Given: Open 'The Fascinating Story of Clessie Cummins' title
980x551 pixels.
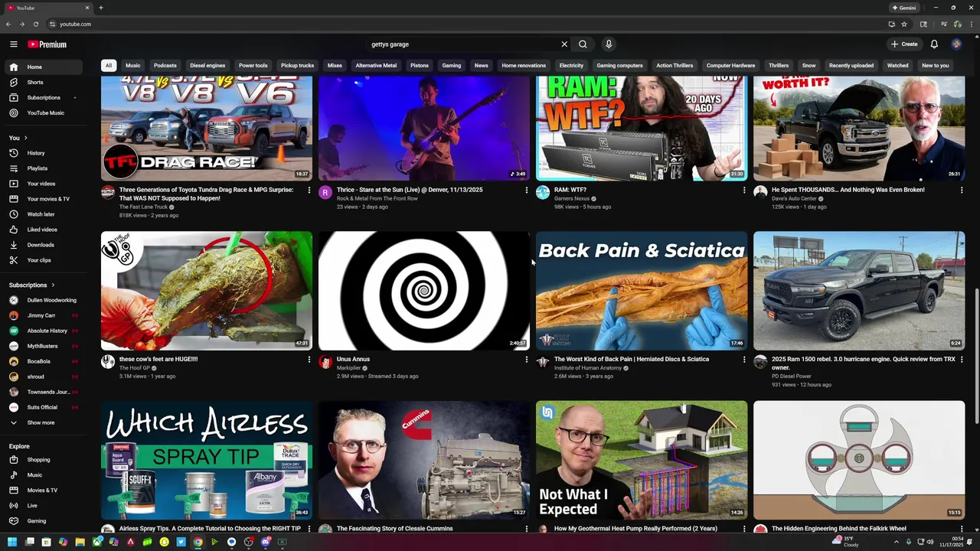Looking at the screenshot, I should [x=395, y=528].
